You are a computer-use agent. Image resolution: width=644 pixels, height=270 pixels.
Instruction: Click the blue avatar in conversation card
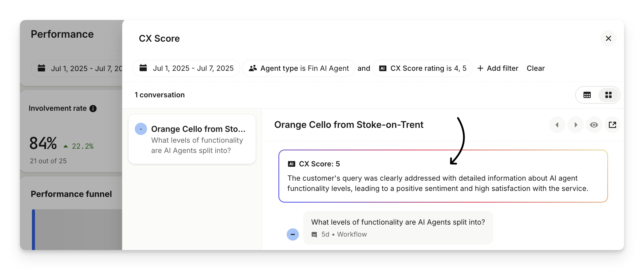(x=141, y=129)
